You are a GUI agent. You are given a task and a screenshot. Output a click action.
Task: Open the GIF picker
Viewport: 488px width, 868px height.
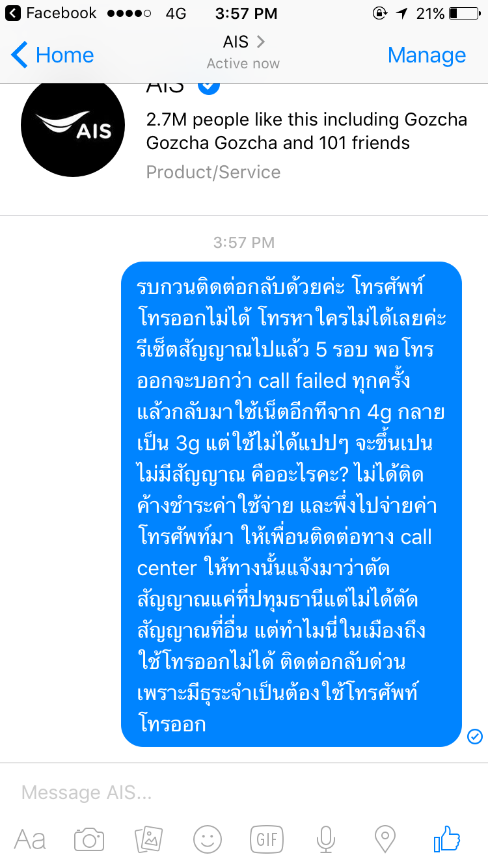(267, 839)
